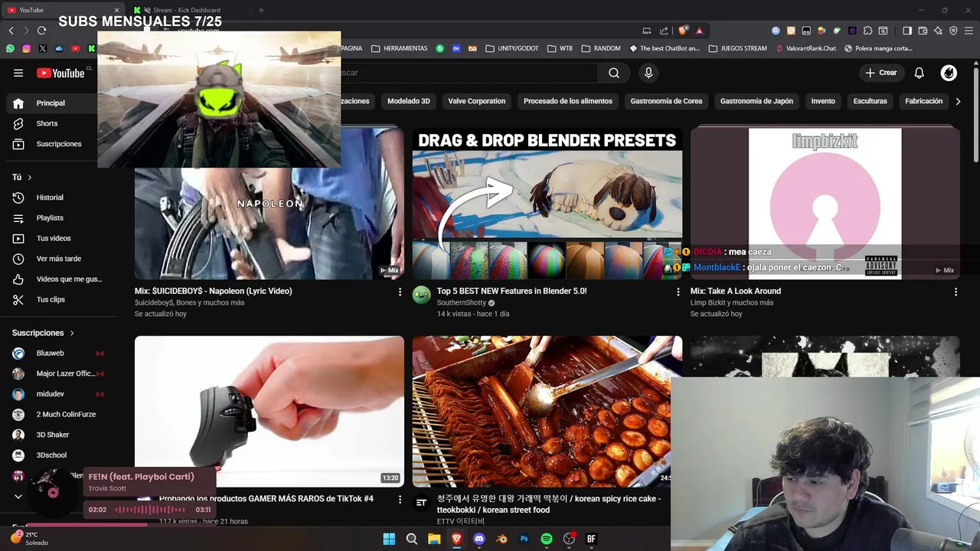Click the Mix: Take A Look Around title

click(736, 291)
